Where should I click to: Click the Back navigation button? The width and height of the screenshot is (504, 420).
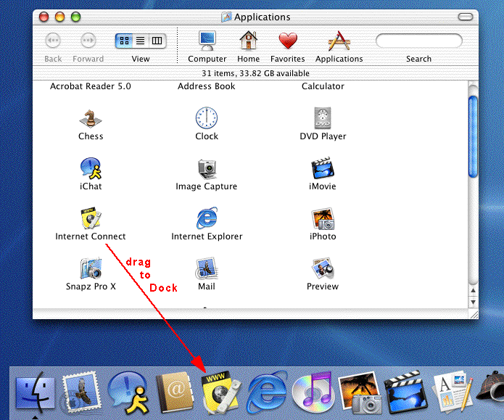[x=53, y=41]
